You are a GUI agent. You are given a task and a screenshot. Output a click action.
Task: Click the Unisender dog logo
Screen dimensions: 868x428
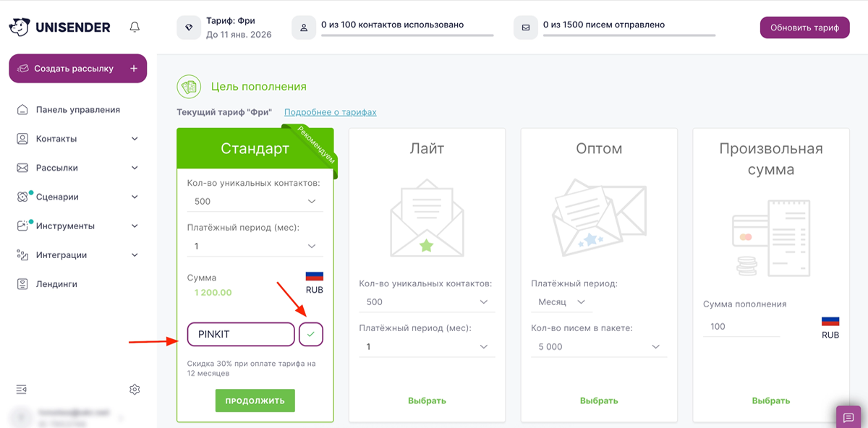tap(20, 27)
